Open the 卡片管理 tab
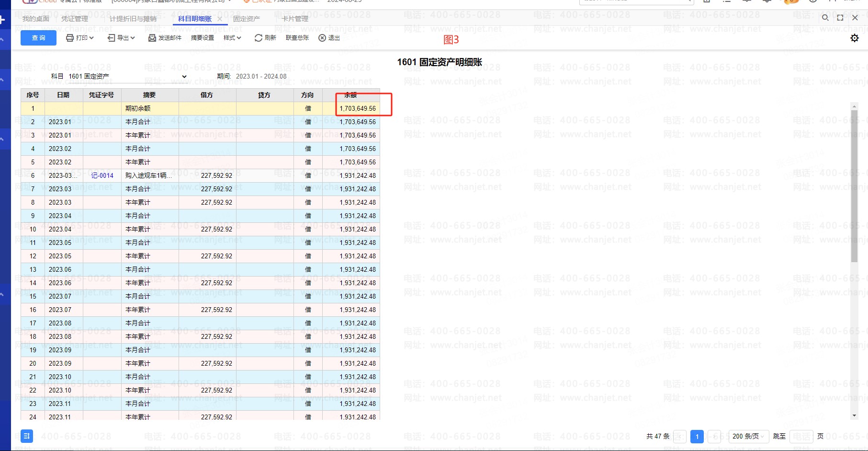This screenshot has height=451, width=868. (295, 19)
